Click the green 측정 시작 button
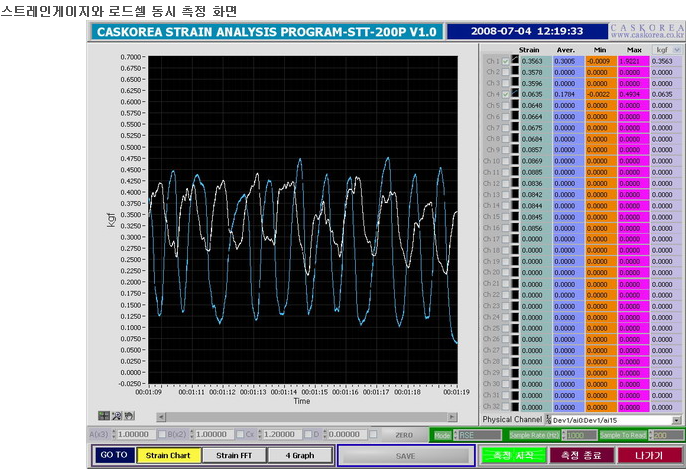Image resolution: width=690 pixels, height=476 pixels. coord(513,455)
